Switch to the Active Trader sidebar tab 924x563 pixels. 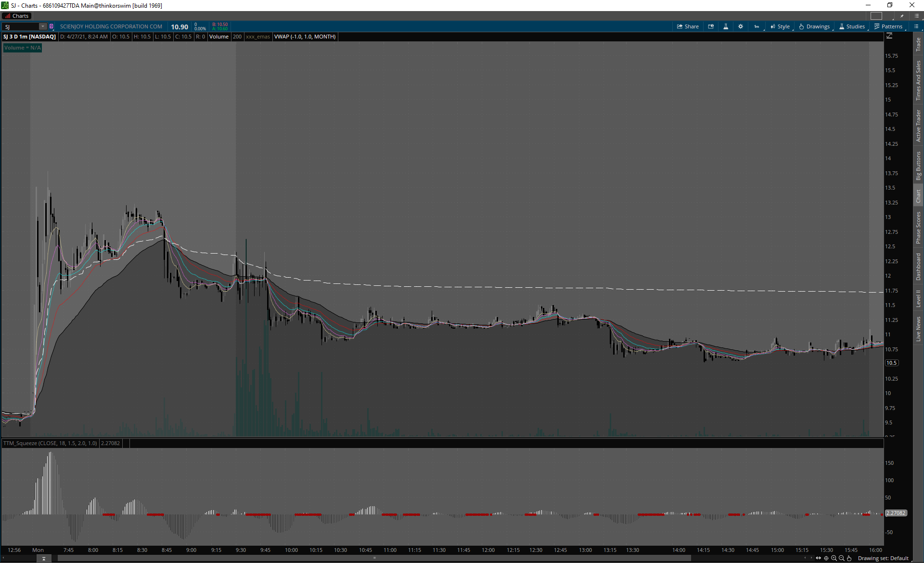918,126
